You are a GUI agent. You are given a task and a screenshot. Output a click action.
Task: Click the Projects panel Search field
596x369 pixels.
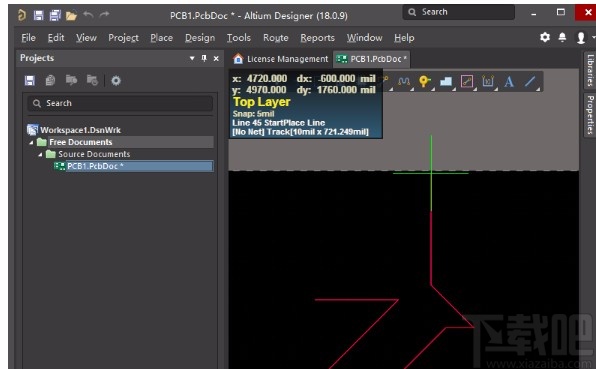[x=120, y=103]
